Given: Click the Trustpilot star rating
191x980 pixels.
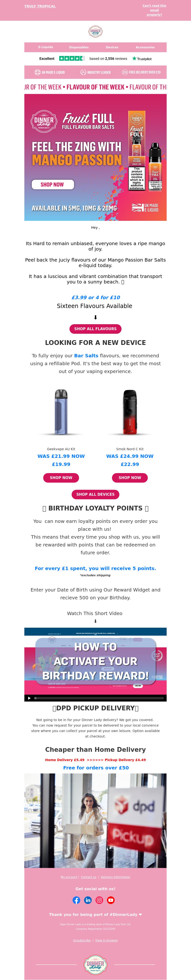Looking at the screenshot, I should point(72,58).
